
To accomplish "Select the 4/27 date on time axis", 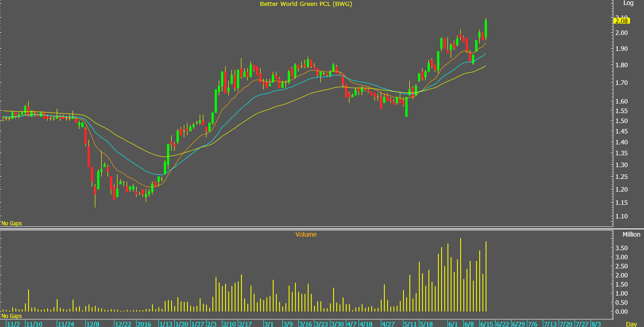I will (x=388, y=324).
